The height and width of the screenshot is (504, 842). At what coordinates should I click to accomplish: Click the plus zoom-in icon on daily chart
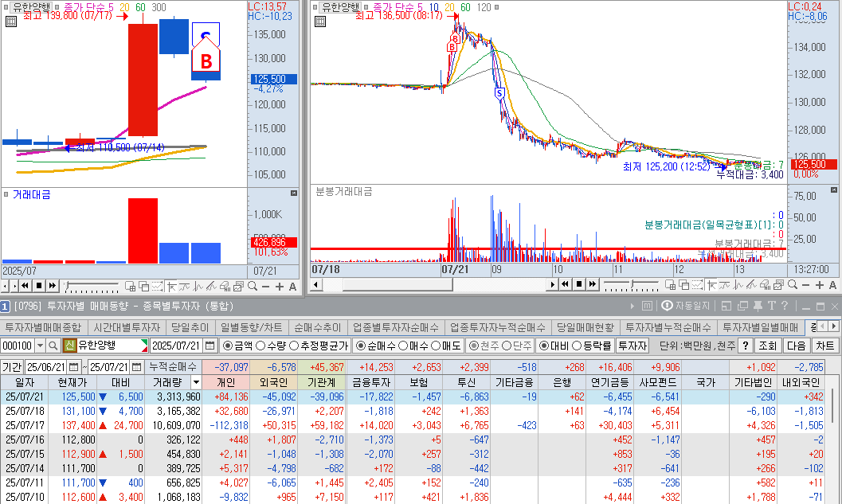(x=280, y=287)
